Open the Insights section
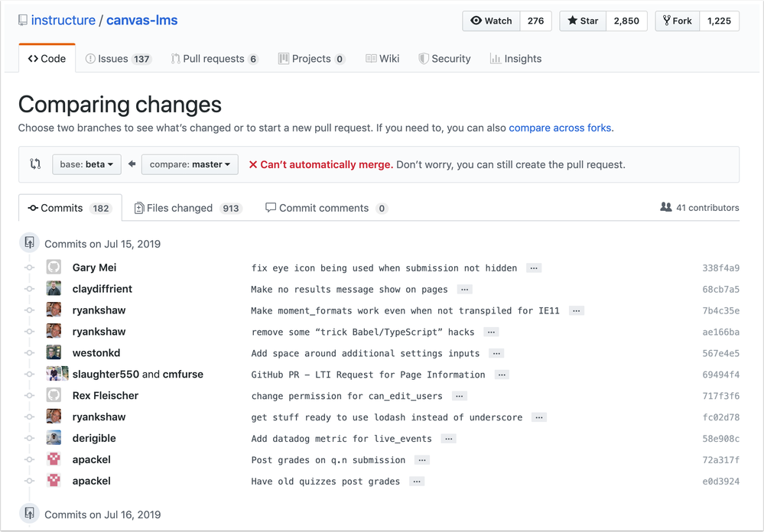The image size is (764, 532). click(515, 57)
